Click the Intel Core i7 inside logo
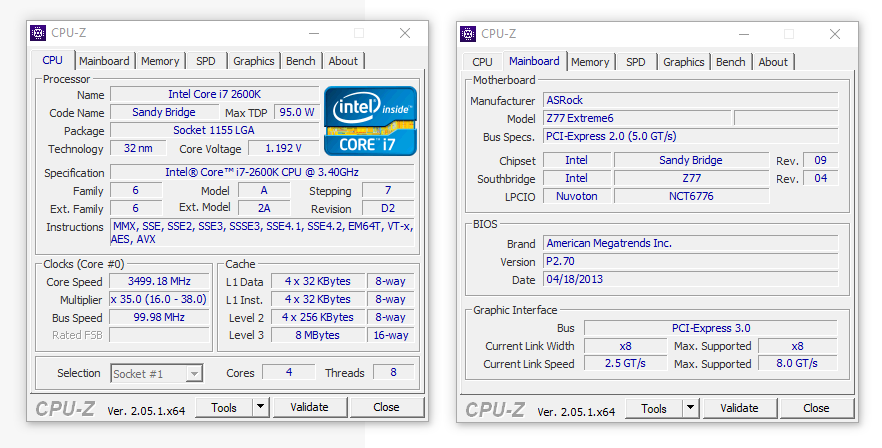The image size is (882, 448). tap(370, 121)
